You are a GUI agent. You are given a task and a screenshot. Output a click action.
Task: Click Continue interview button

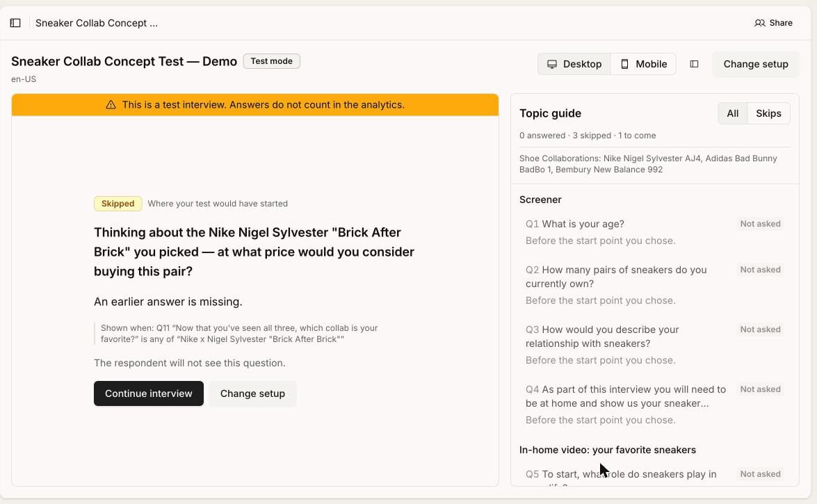point(149,393)
